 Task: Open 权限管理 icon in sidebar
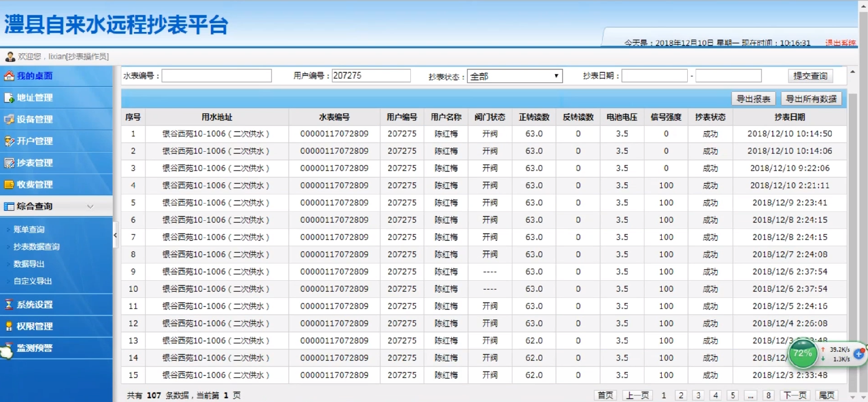click(x=9, y=326)
